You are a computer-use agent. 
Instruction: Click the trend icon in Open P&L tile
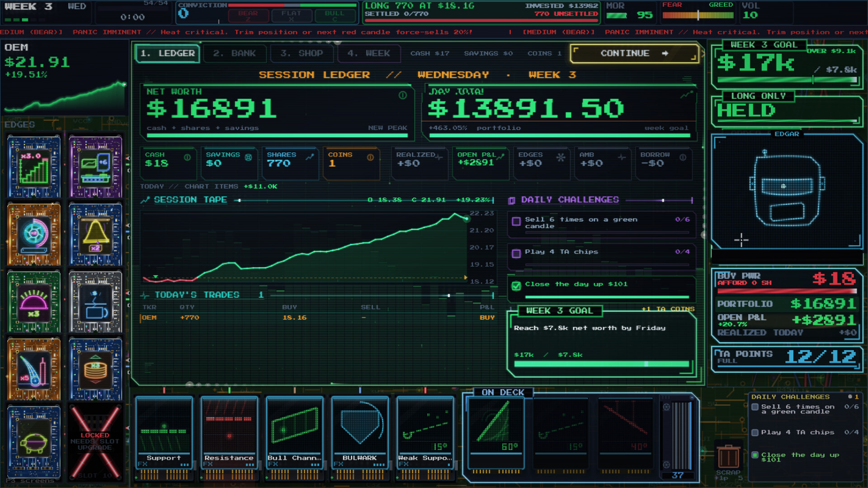tap(500, 156)
